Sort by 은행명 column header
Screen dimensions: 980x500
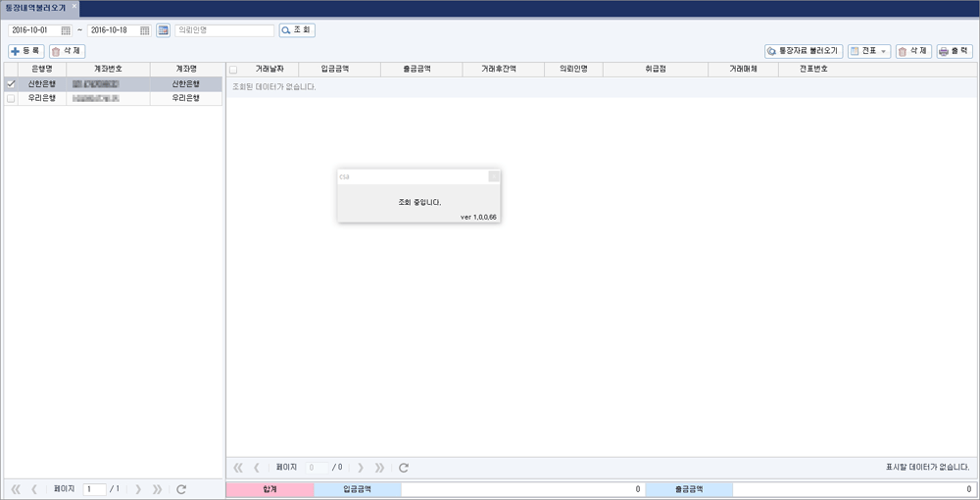42,70
